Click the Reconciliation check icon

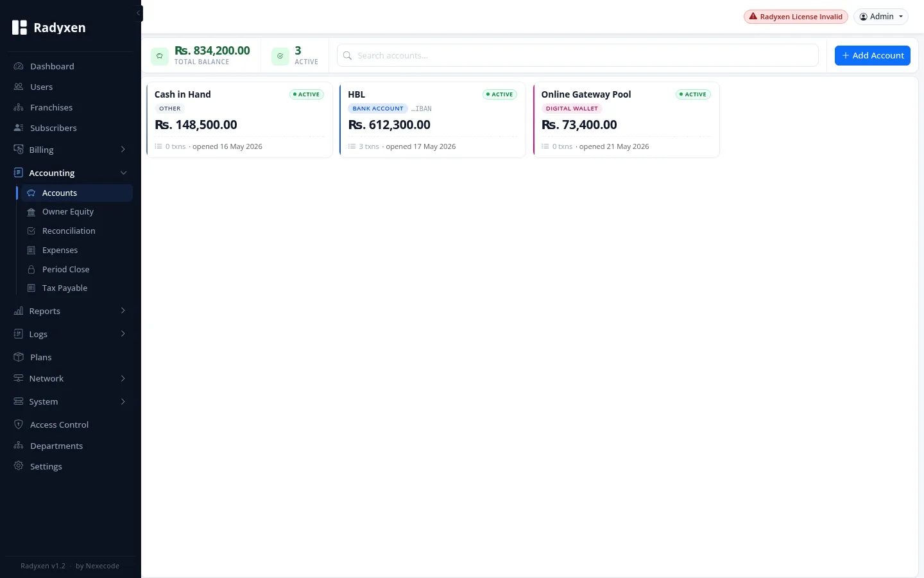31,231
